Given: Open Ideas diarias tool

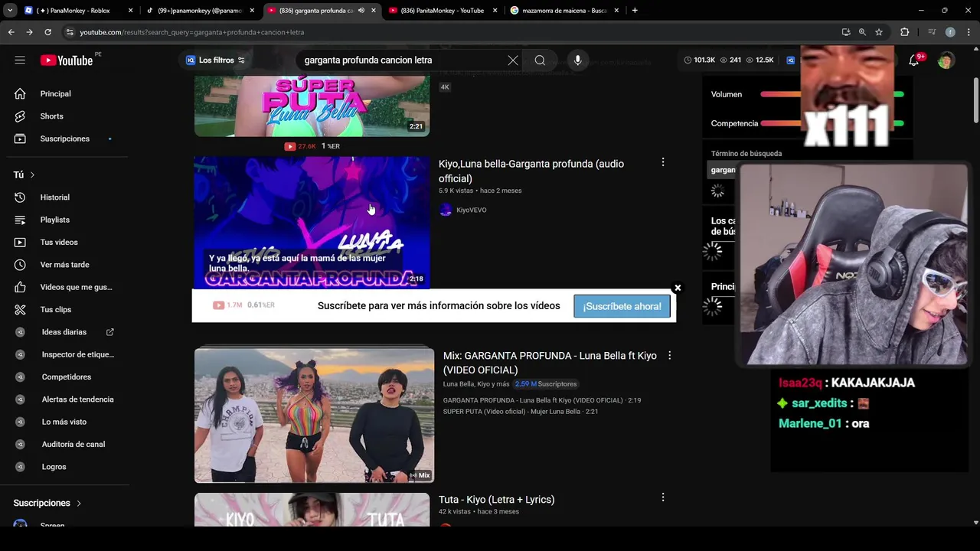Looking at the screenshot, I should [x=64, y=332].
